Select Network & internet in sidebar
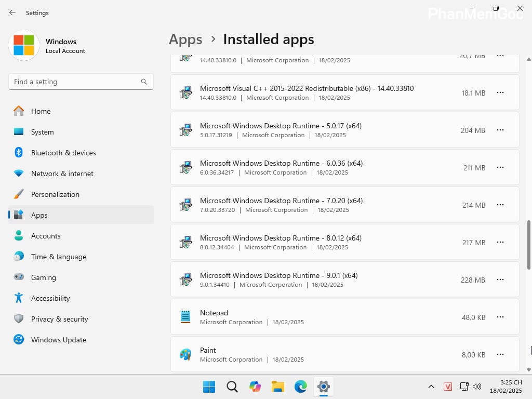This screenshot has height=399, width=532. click(62, 174)
